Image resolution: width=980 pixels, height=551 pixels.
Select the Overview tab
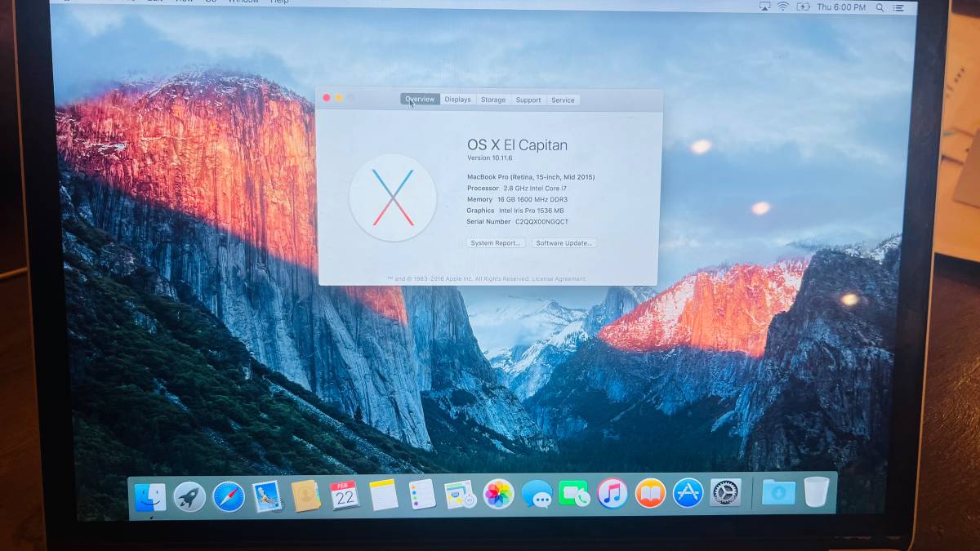point(420,100)
